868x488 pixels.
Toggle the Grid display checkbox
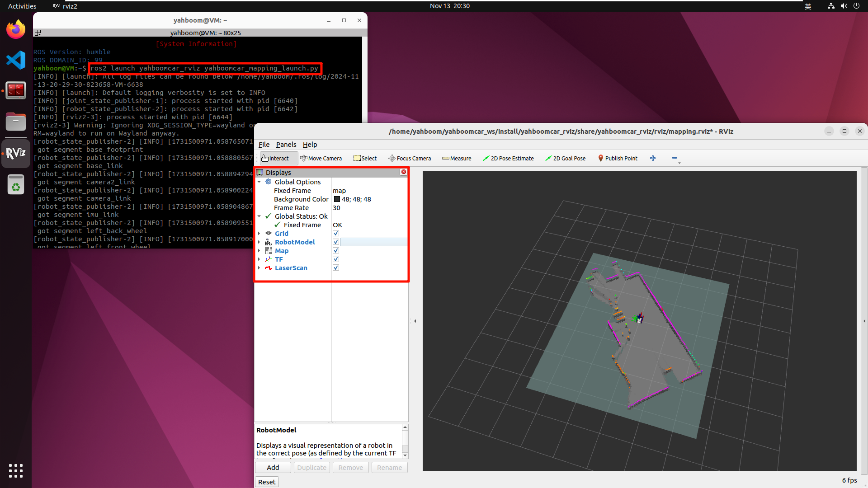point(336,233)
